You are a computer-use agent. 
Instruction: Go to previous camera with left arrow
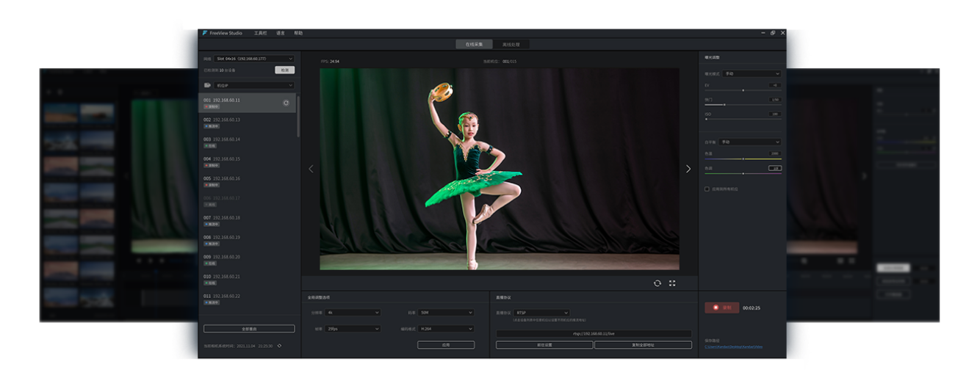(311, 169)
